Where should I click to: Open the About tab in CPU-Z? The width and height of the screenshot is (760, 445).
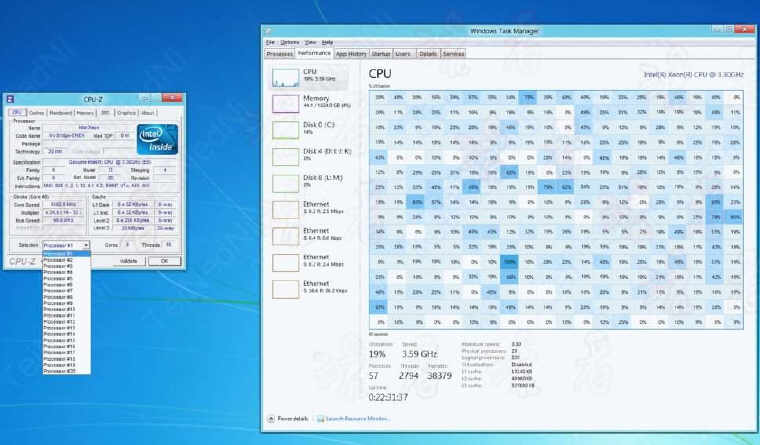click(148, 113)
